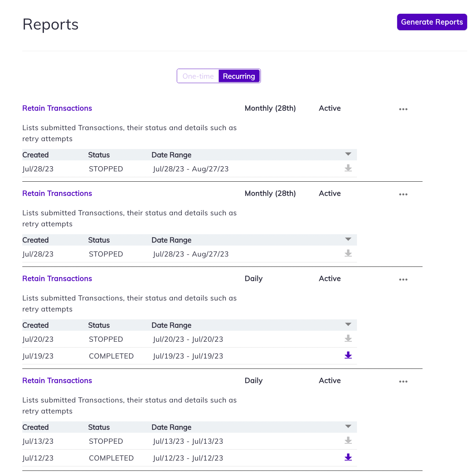The image size is (473, 476).
Task: Click date range Jul/19/23 - Jul/19/23
Action: [188, 356]
